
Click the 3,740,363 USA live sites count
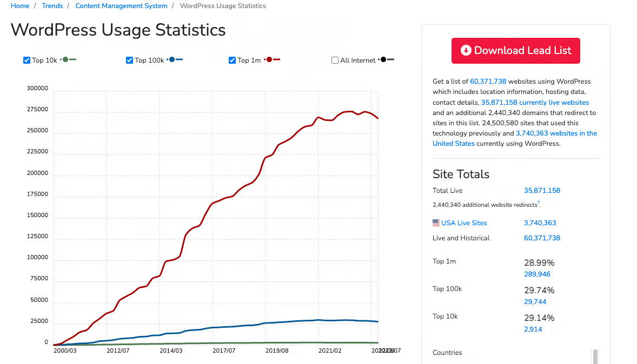tap(540, 223)
